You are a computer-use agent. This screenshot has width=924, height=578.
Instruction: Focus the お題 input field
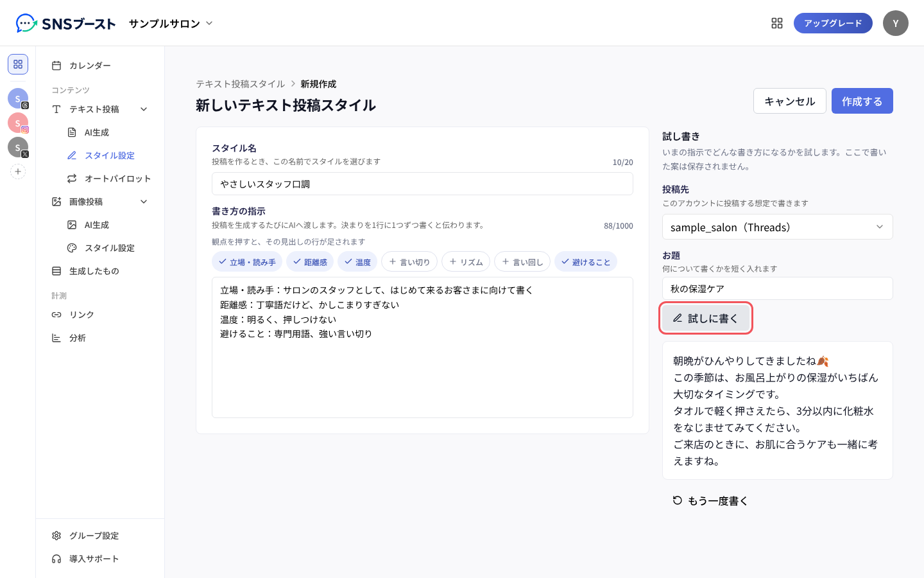(x=777, y=288)
